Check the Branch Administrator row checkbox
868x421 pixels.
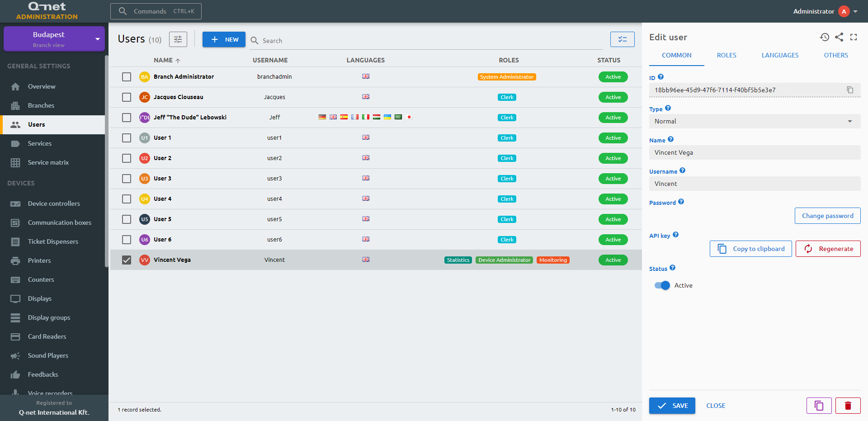tap(127, 77)
